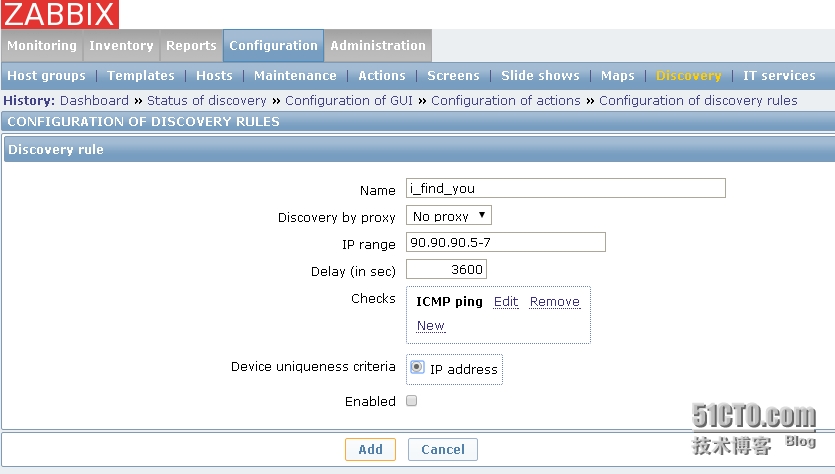Open the Reports tab
Screen dimensions: 835x474
tap(191, 46)
